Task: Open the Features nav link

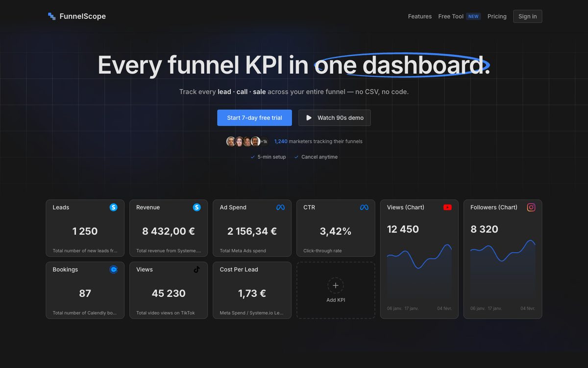Action: click(420, 16)
